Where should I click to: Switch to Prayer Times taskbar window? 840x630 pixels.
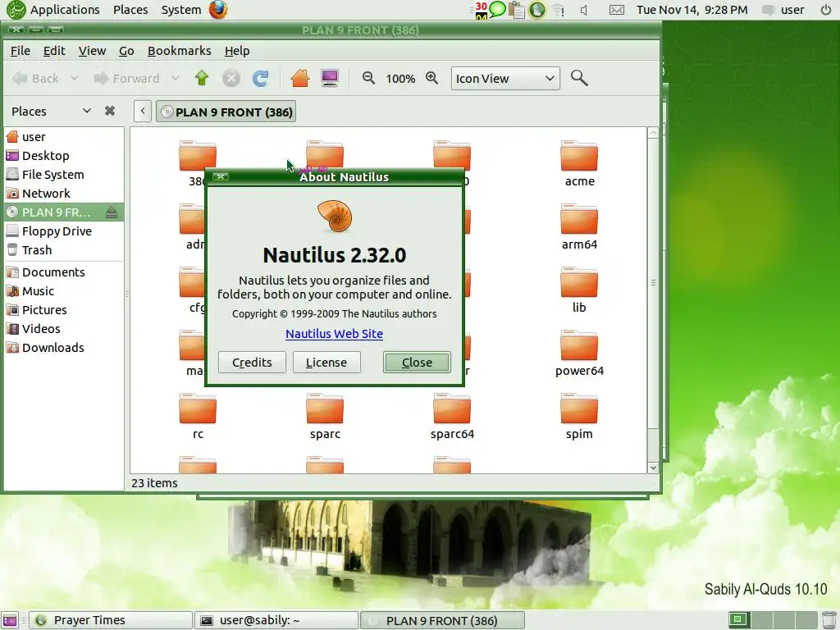(x=111, y=620)
